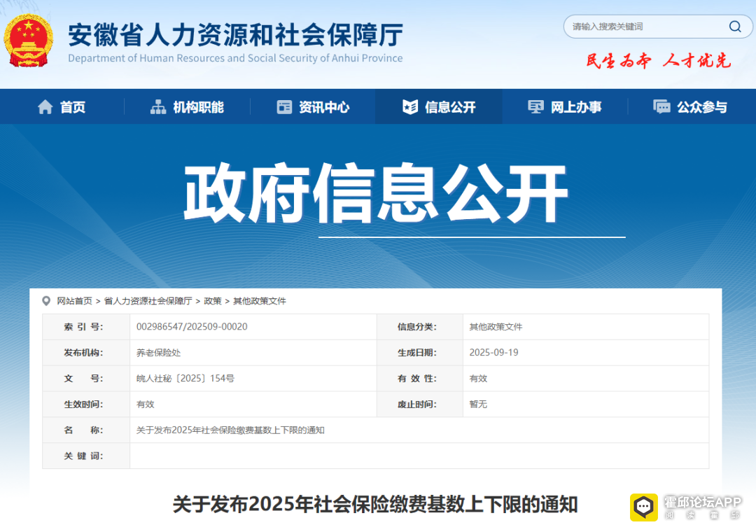The image size is (756, 532).
Task: Click the 发布机构 label cell
Action: click(86, 353)
